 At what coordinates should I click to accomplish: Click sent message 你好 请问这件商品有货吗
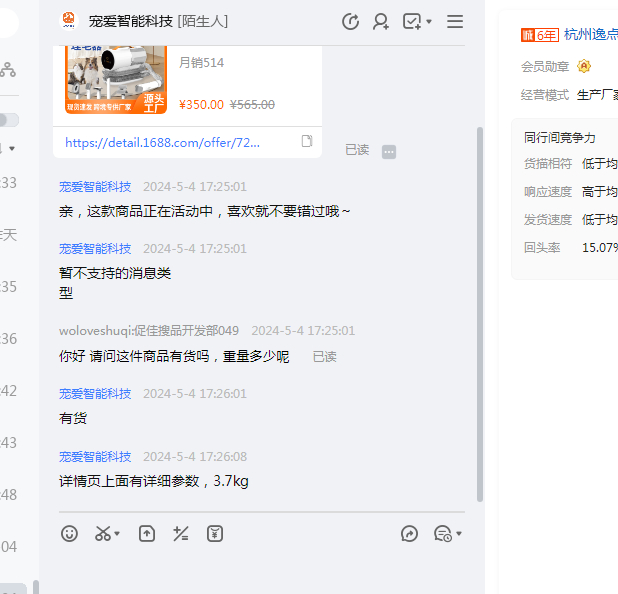[174, 356]
